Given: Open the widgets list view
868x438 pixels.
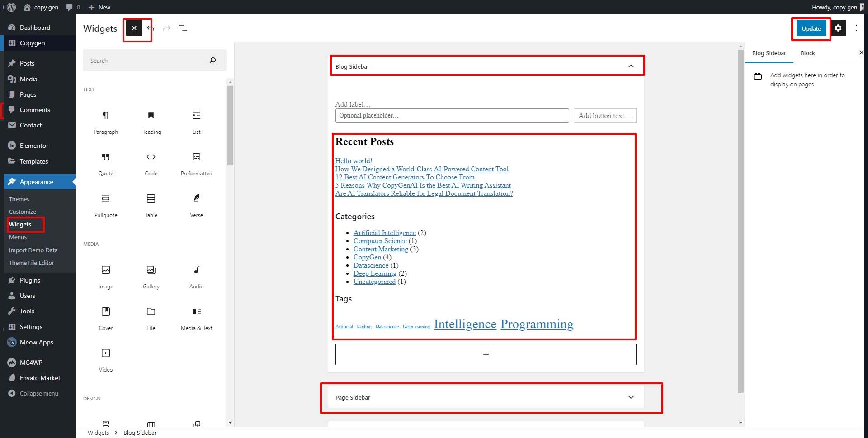Looking at the screenshot, I should [x=183, y=28].
